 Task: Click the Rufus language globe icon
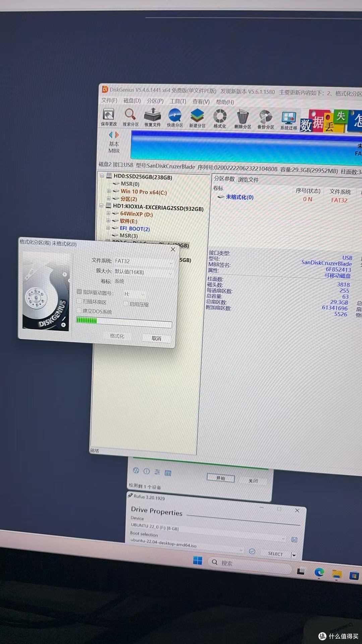[x=136, y=470]
